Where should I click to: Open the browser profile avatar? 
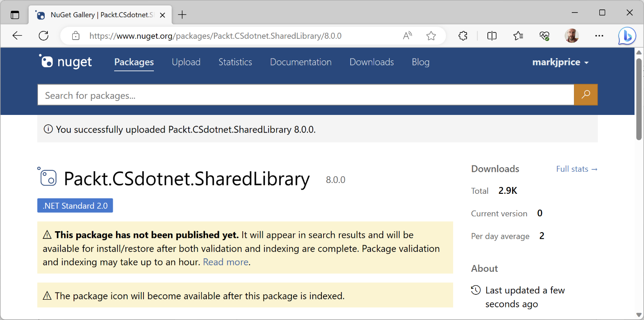tap(572, 36)
